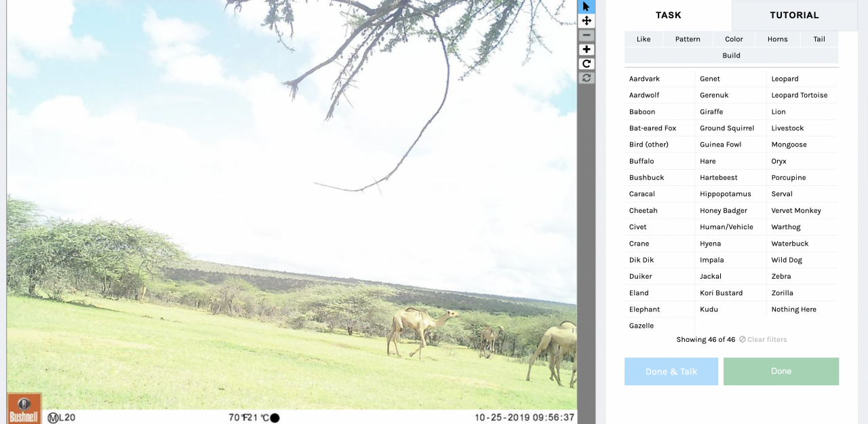Select Eland option
The width and height of the screenshot is (868, 424).
(660, 293)
